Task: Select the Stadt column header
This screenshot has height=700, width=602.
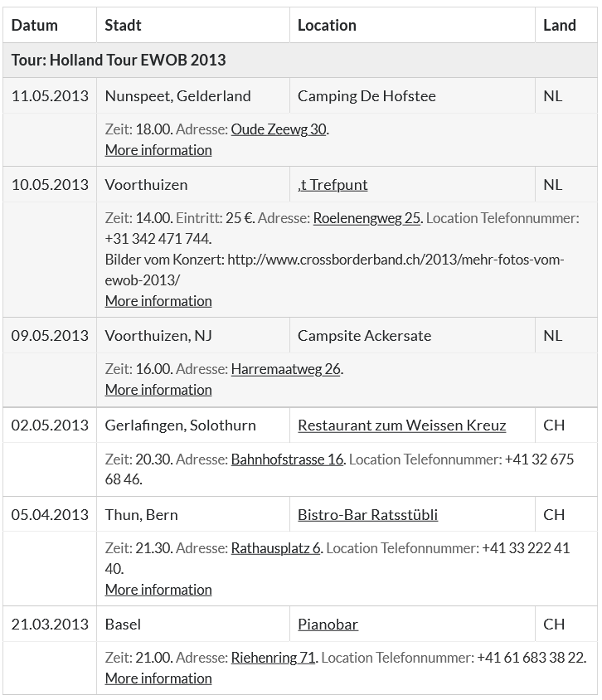Action: click(123, 26)
